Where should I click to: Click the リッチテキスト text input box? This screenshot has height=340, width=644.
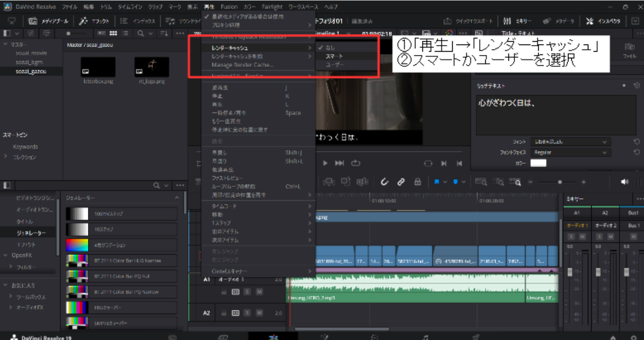click(556, 115)
